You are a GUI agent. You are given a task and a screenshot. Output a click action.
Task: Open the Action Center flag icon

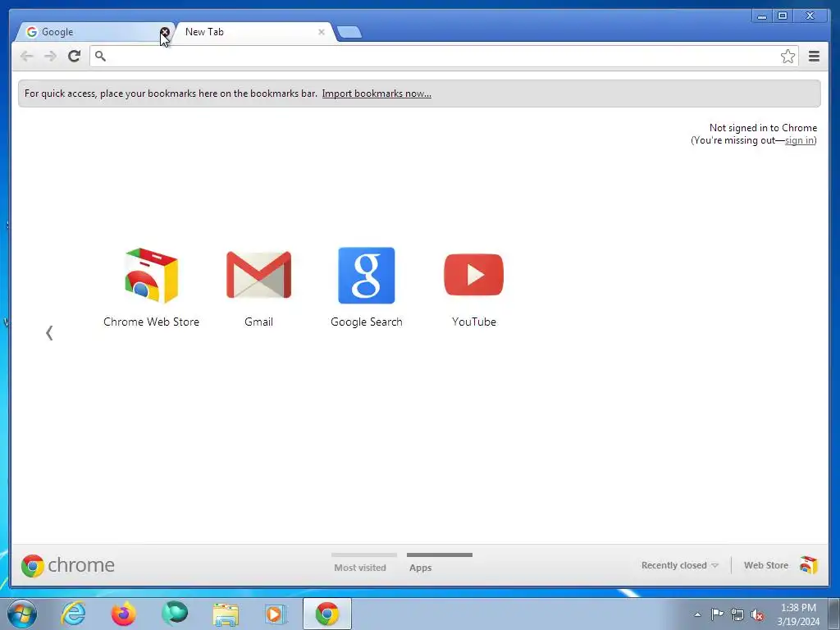click(x=717, y=614)
